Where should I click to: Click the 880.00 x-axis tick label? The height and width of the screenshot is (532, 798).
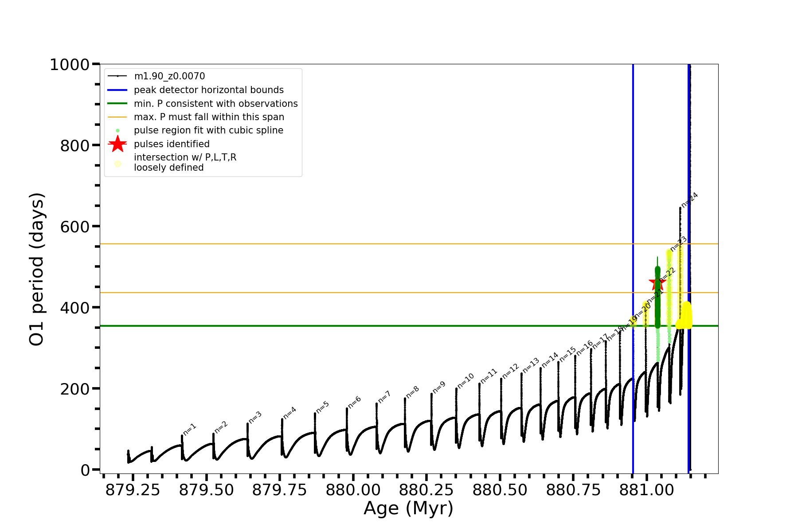[353, 490]
